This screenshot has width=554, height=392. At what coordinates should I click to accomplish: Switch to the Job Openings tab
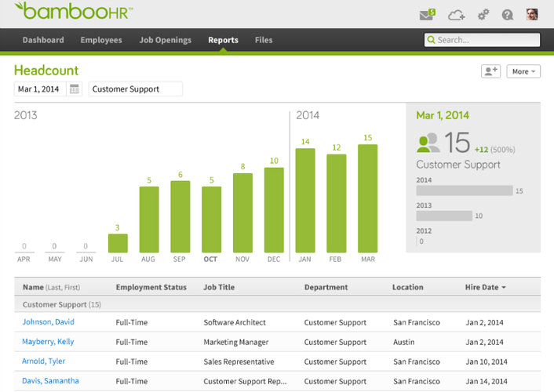tap(165, 40)
